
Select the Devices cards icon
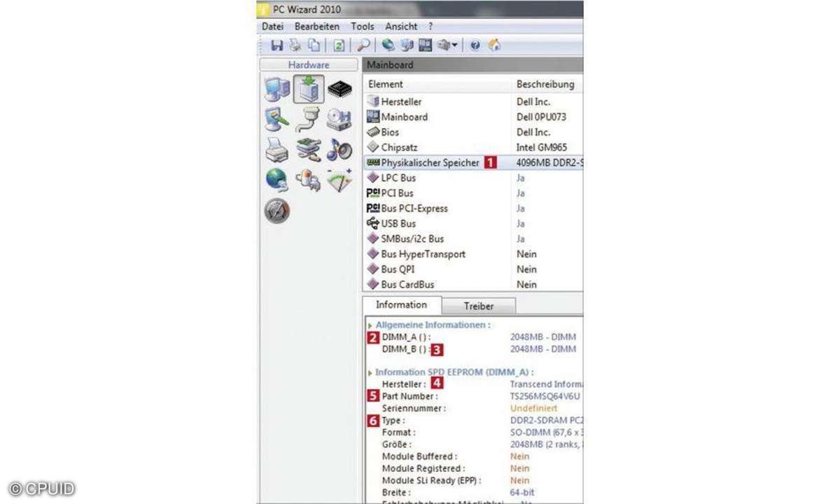point(309,150)
